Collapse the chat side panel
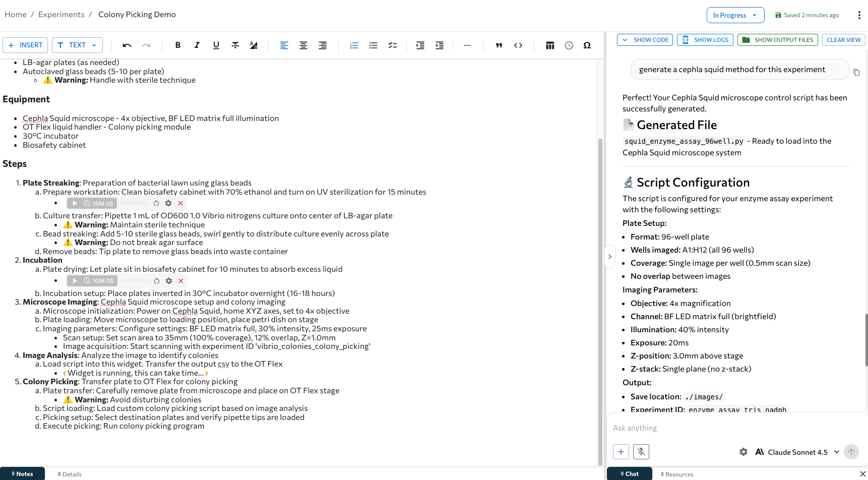The image size is (868, 480). (x=610, y=257)
